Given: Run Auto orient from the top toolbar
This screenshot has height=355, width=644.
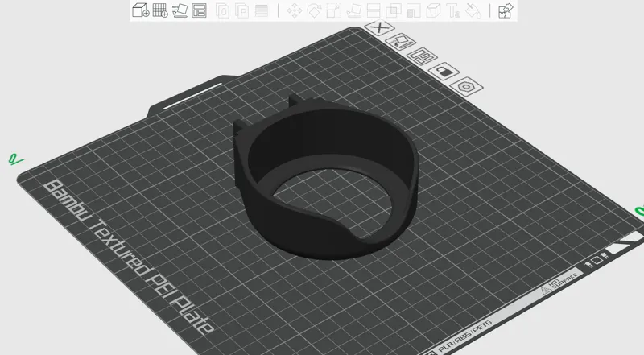Looking at the screenshot, I should point(180,10).
